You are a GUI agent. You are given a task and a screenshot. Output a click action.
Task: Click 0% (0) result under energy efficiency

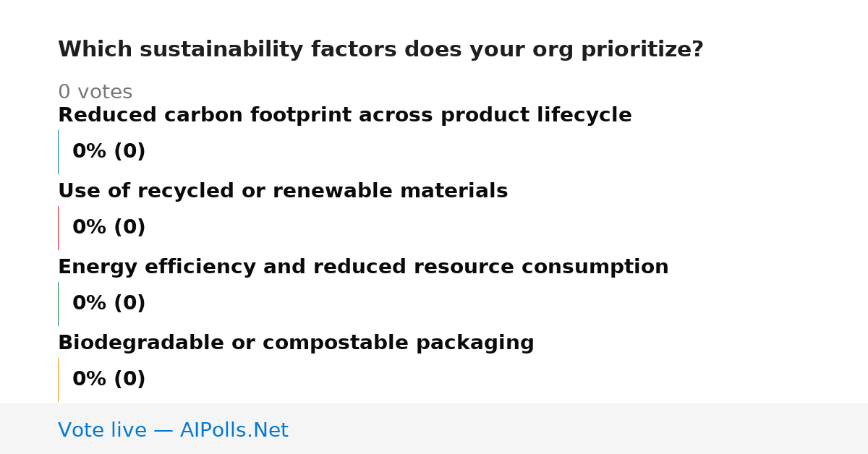tap(109, 304)
